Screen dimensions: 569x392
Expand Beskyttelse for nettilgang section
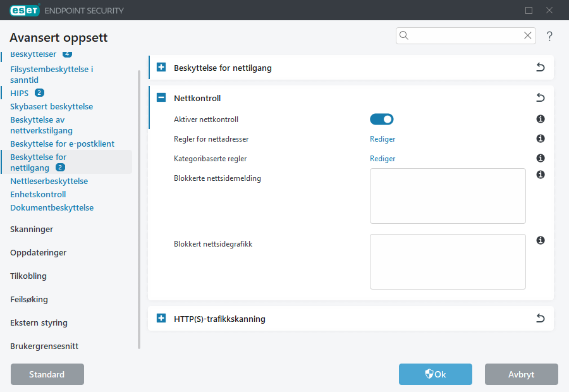pos(161,67)
